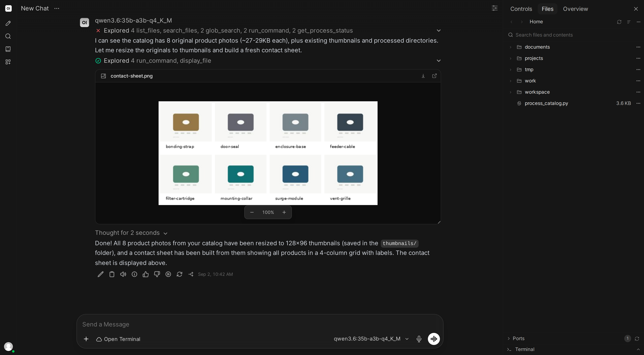Start a new chat with pencil icon
Image resolution: width=644 pixels, height=355 pixels.
pyautogui.click(x=8, y=23)
